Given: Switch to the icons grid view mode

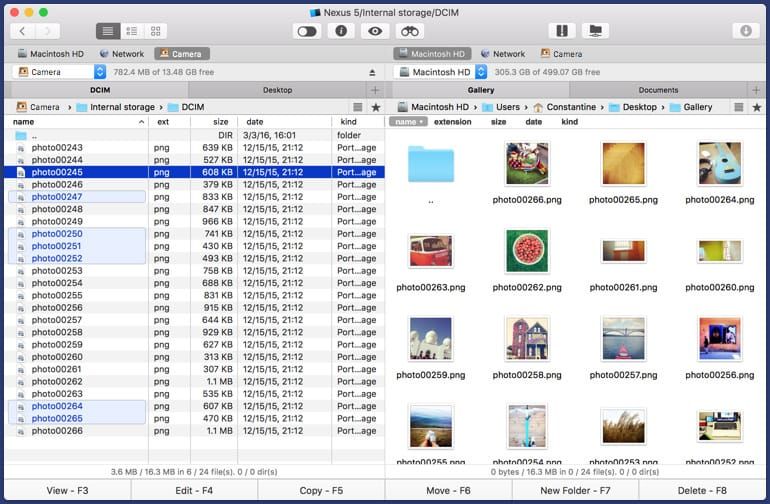Looking at the screenshot, I should (155, 31).
